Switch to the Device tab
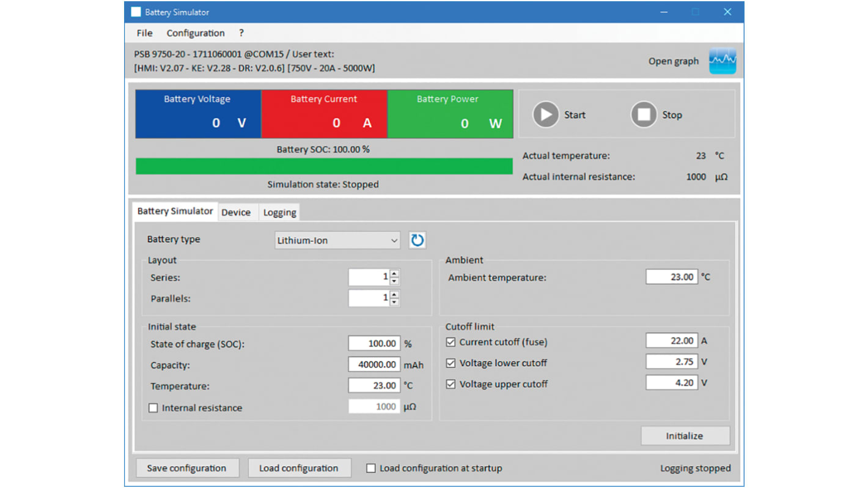 tap(236, 212)
